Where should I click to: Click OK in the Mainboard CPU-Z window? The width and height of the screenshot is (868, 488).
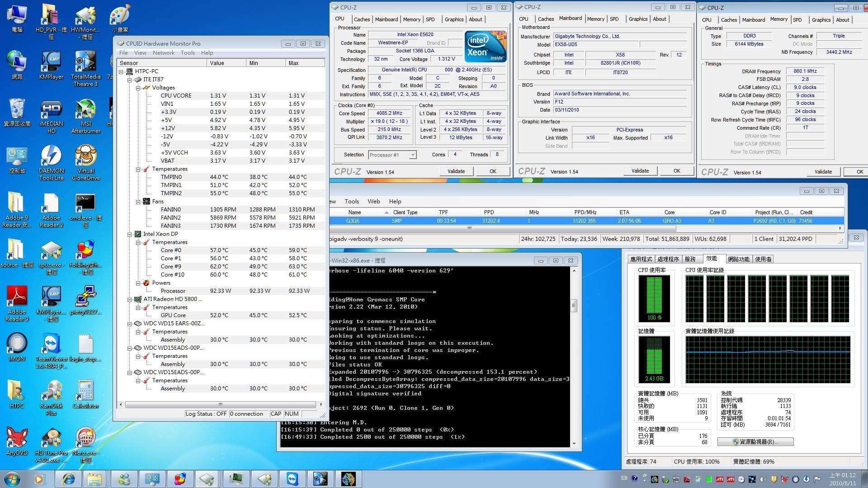(x=677, y=171)
